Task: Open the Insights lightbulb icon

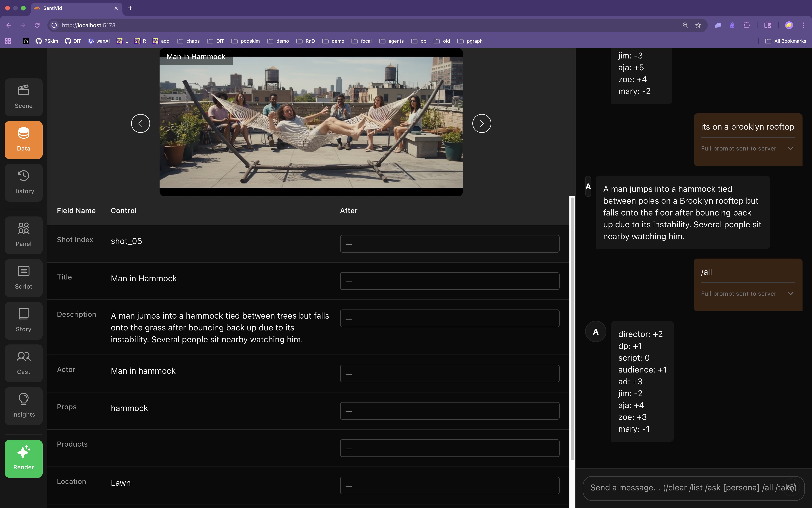Action: (23, 406)
